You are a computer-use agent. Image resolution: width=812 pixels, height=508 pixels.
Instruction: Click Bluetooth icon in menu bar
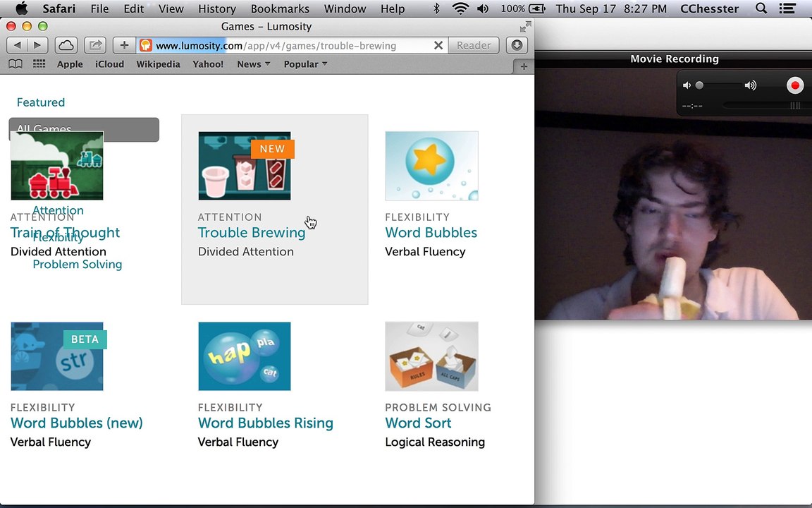tap(436, 8)
